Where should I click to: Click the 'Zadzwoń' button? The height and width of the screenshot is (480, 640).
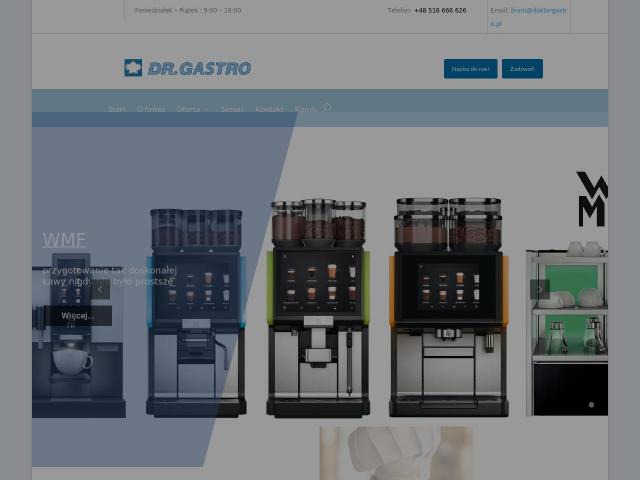coord(522,69)
